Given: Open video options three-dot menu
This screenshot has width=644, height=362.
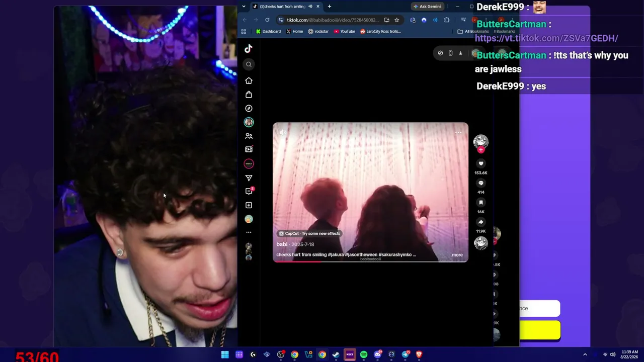Looking at the screenshot, I should coord(458,133).
